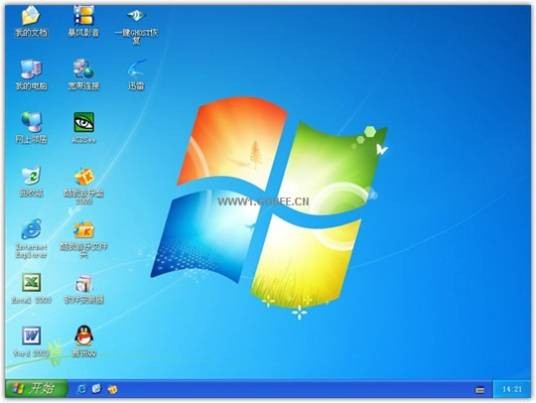536x403 pixels.
Task: Click the orange quick launch icon in taskbar
Action: tap(113, 389)
